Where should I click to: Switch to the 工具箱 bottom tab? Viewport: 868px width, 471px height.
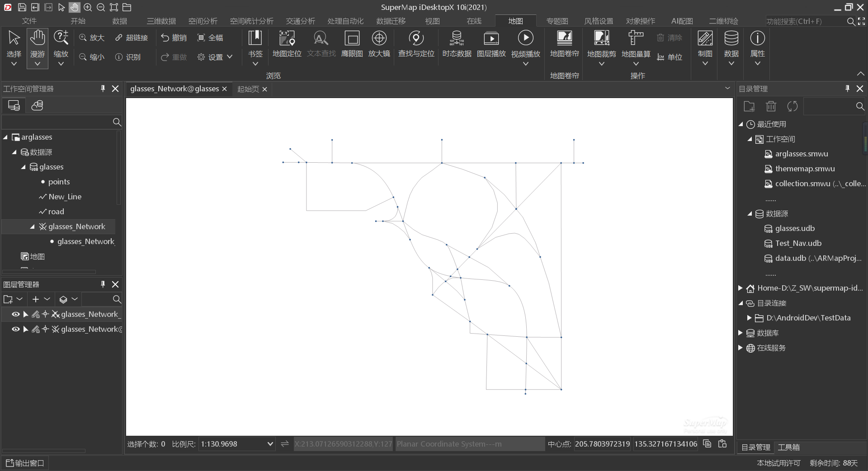click(x=788, y=447)
